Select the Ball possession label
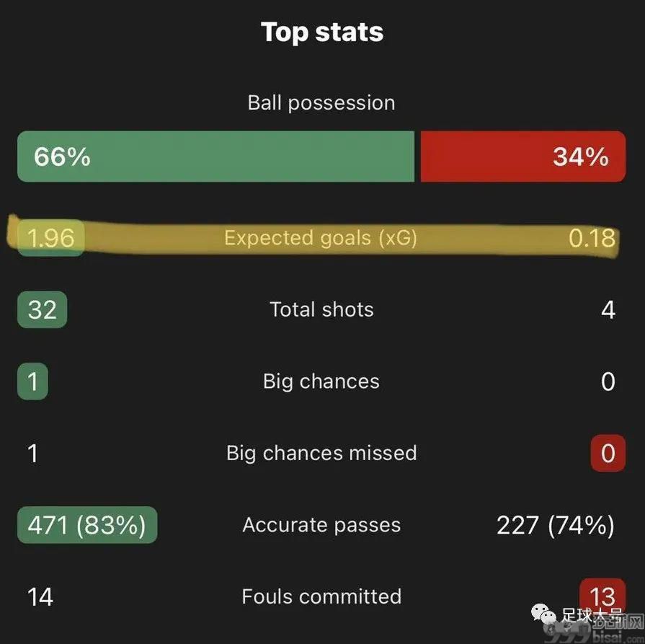 (x=321, y=103)
